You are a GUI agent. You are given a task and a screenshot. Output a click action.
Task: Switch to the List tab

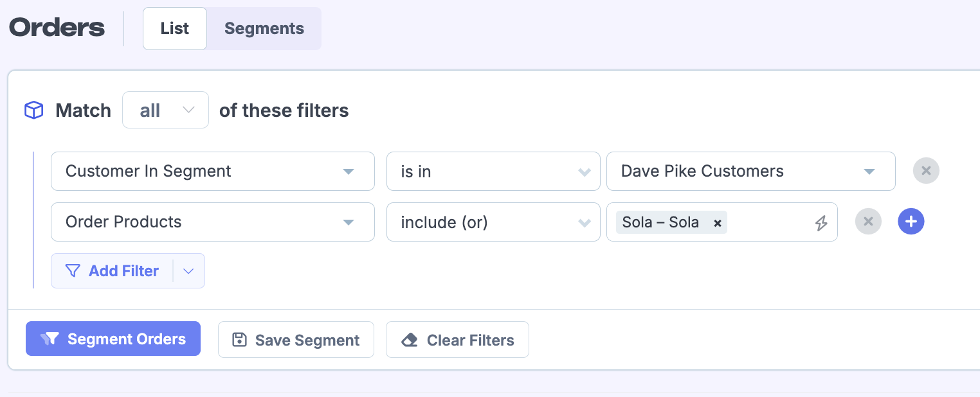coord(175,29)
